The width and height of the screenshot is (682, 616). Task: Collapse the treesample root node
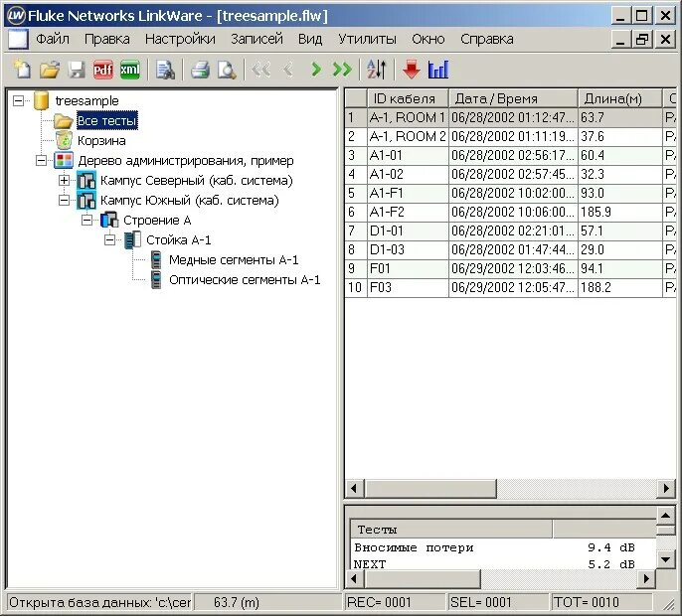click(18, 101)
